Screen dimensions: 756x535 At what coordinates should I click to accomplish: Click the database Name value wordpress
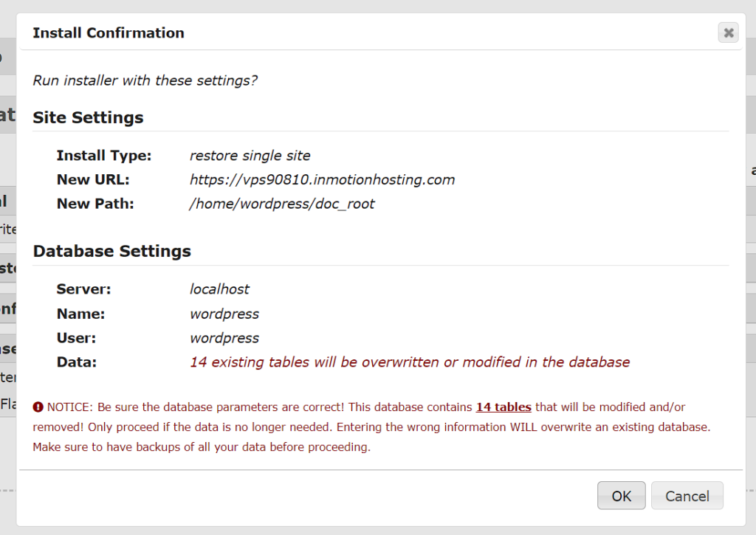pyautogui.click(x=224, y=314)
